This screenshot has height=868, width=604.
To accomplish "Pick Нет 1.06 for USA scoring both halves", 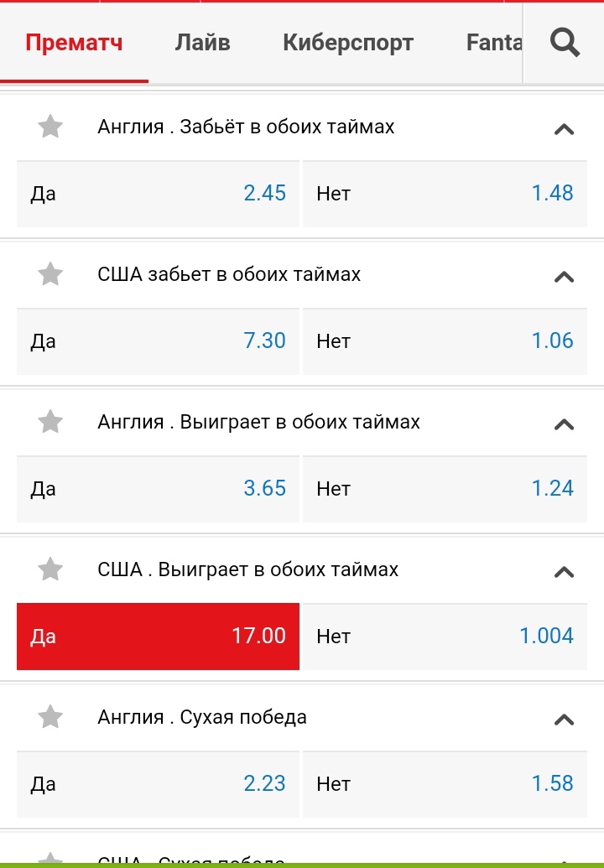I will click(445, 341).
